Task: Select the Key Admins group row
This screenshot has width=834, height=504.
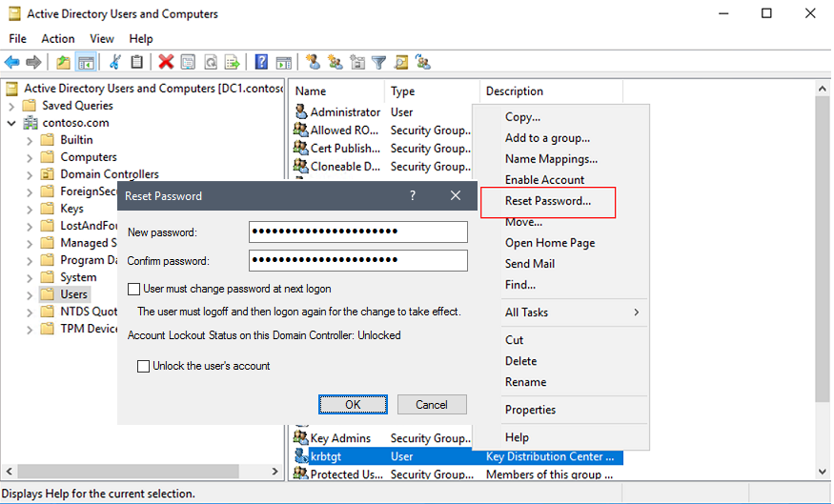Action: click(x=381, y=438)
